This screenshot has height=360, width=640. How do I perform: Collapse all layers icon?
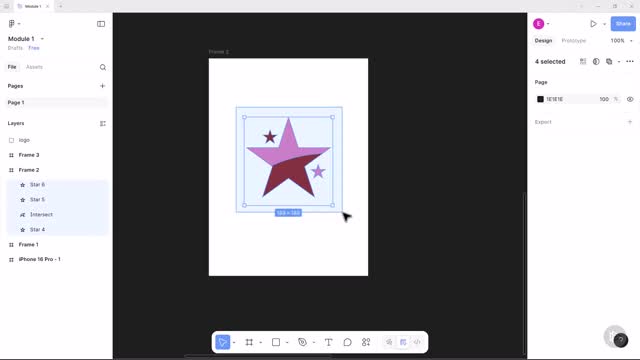tap(103, 123)
